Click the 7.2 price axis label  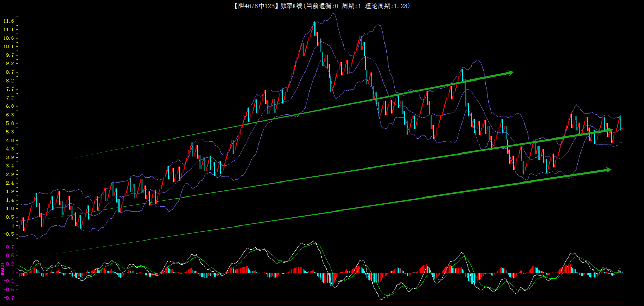10,98
